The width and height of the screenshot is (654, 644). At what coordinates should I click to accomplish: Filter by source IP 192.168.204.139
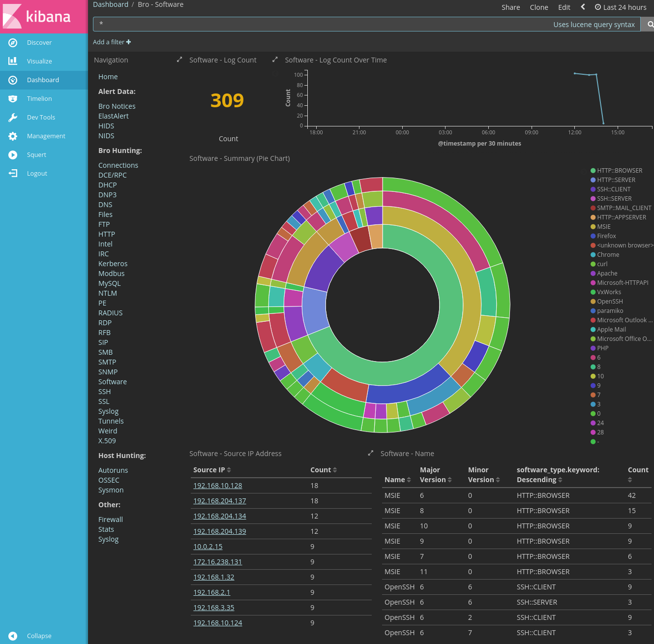pos(219,531)
